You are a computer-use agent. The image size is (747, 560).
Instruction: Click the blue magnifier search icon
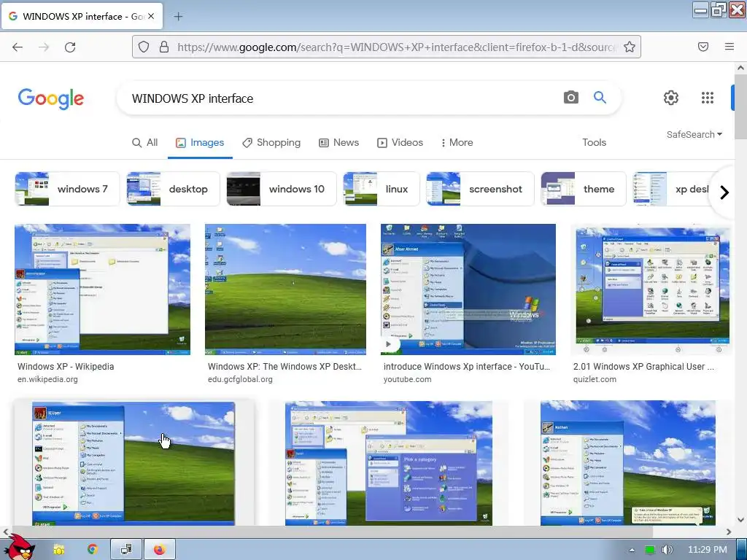pyautogui.click(x=600, y=98)
